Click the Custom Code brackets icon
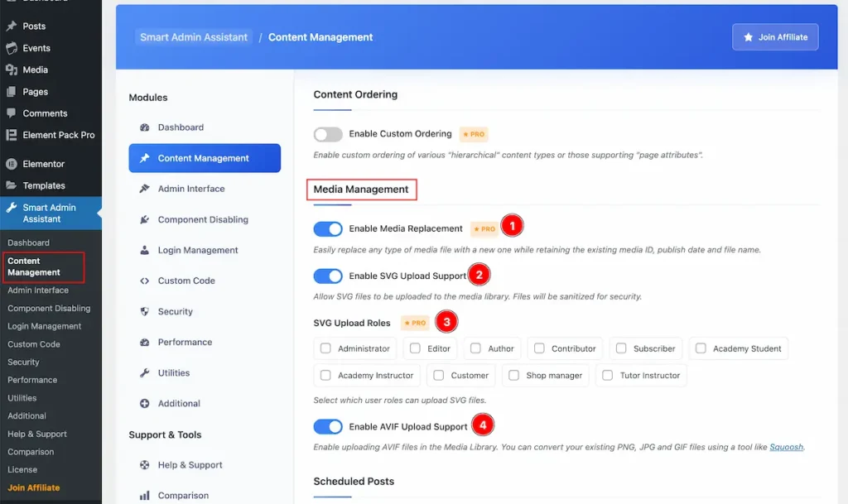 click(144, 281)
